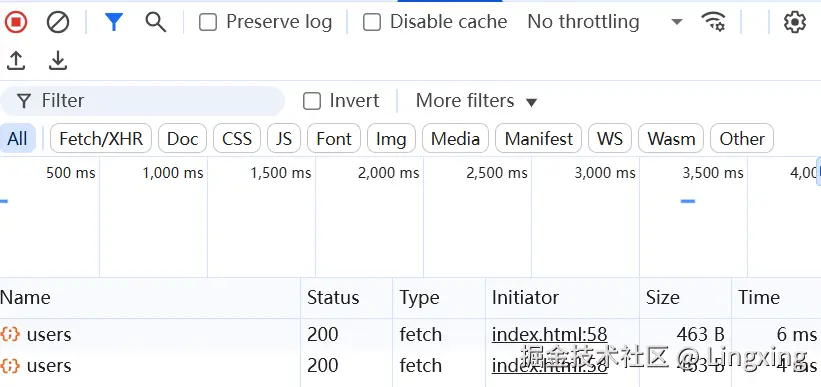Click JSON icon of first users request

10,334
